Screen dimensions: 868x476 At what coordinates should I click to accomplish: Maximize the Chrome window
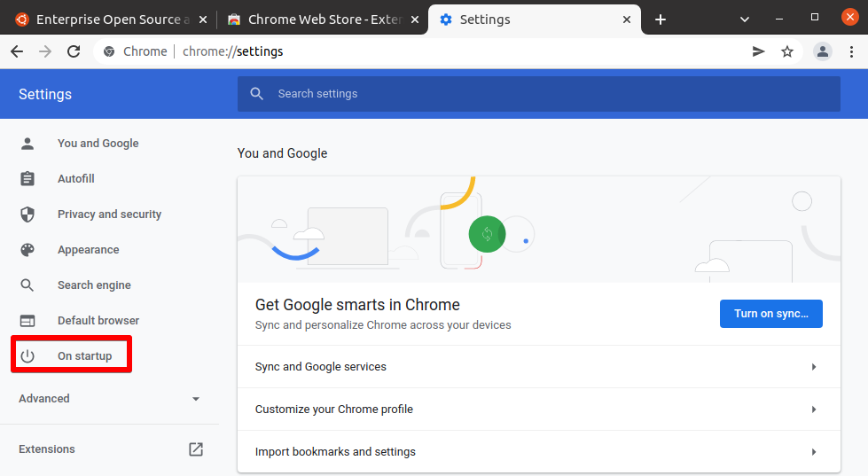point(814,18)
